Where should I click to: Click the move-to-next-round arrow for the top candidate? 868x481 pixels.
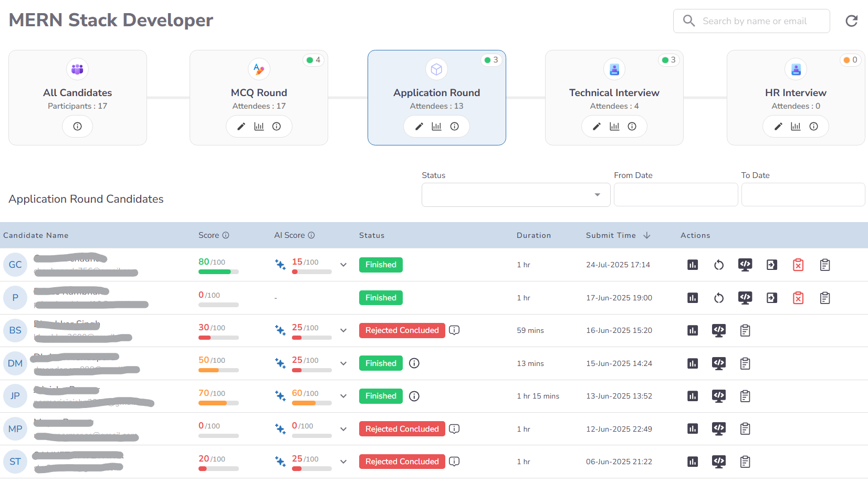771,265
